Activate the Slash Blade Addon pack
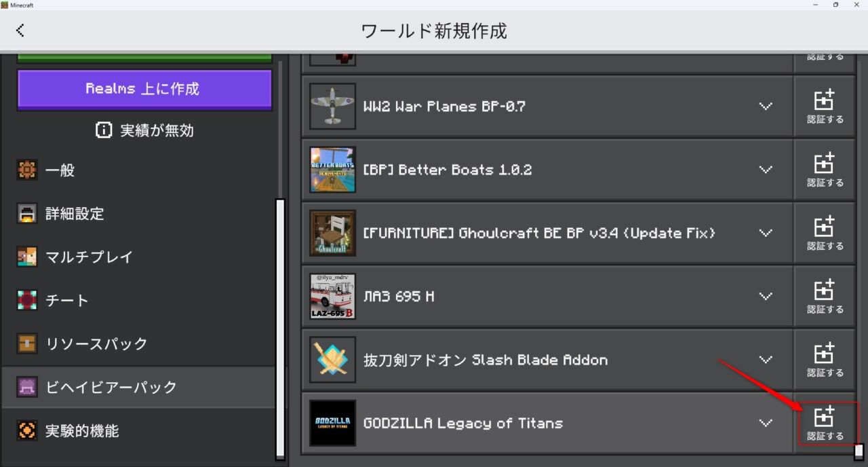868x467 pixels. 825,360
